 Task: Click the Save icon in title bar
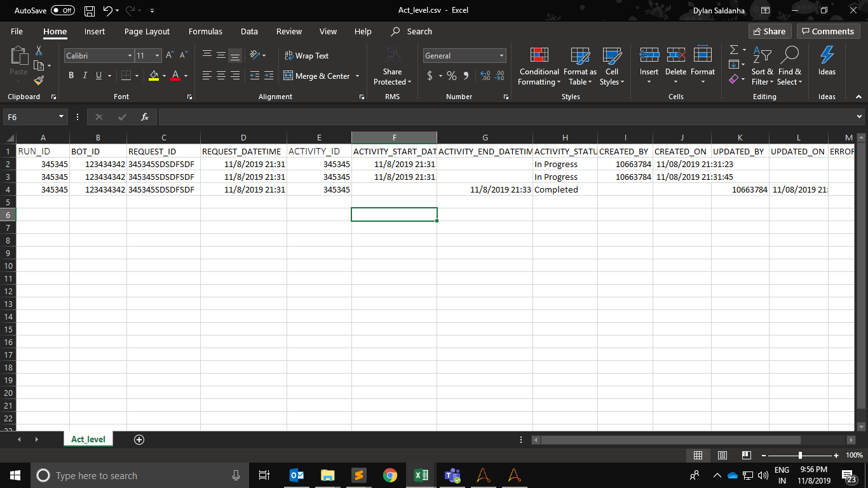tap(90, 11)
